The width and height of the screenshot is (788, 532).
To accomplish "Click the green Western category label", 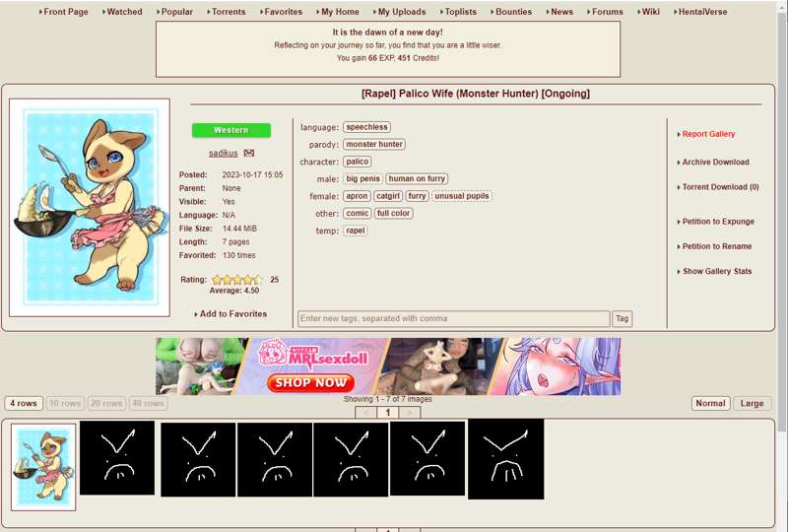I will tap(231, 130).
